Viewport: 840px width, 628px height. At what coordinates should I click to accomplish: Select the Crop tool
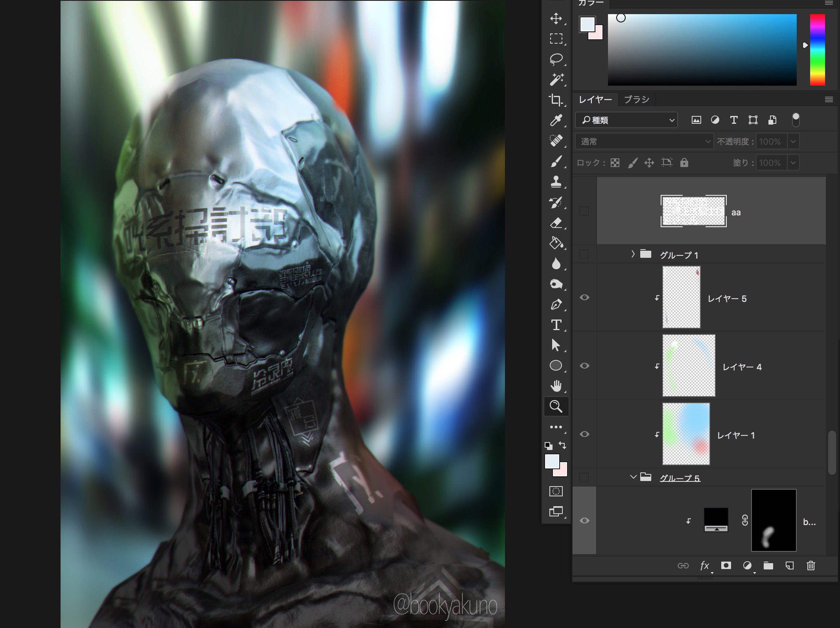pos(556,100)
